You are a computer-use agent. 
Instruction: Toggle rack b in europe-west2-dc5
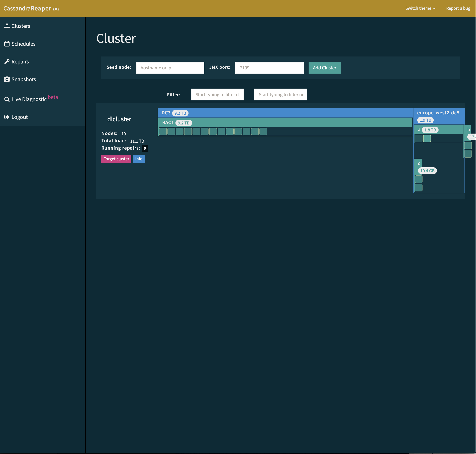(x=469, y=130)
